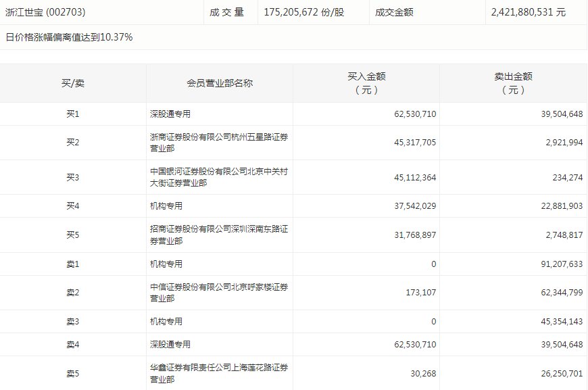Open 中国银河证券 北京中关村大街 branch entry

219,177
